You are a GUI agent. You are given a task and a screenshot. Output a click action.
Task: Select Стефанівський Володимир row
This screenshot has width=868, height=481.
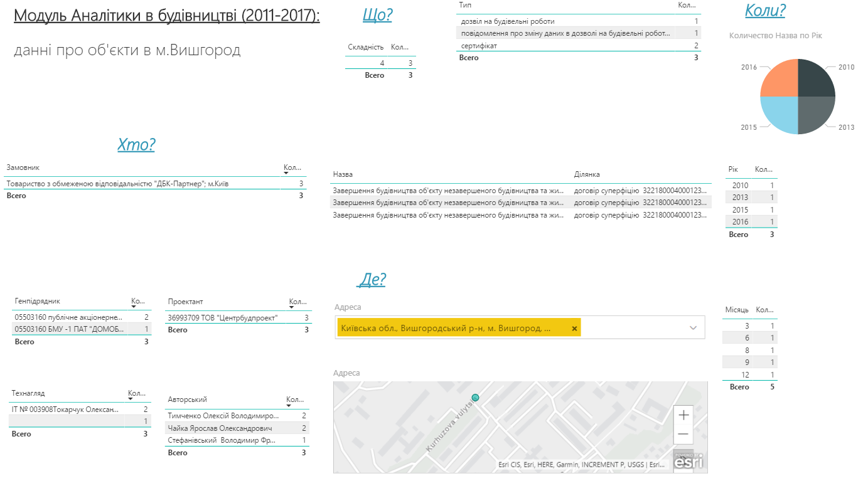point(237,440)
